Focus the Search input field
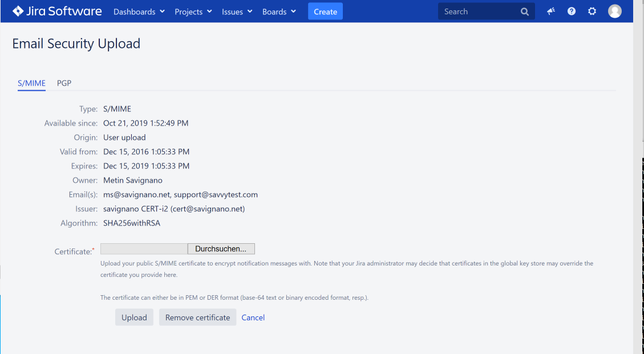 click(x=479, y=11)
